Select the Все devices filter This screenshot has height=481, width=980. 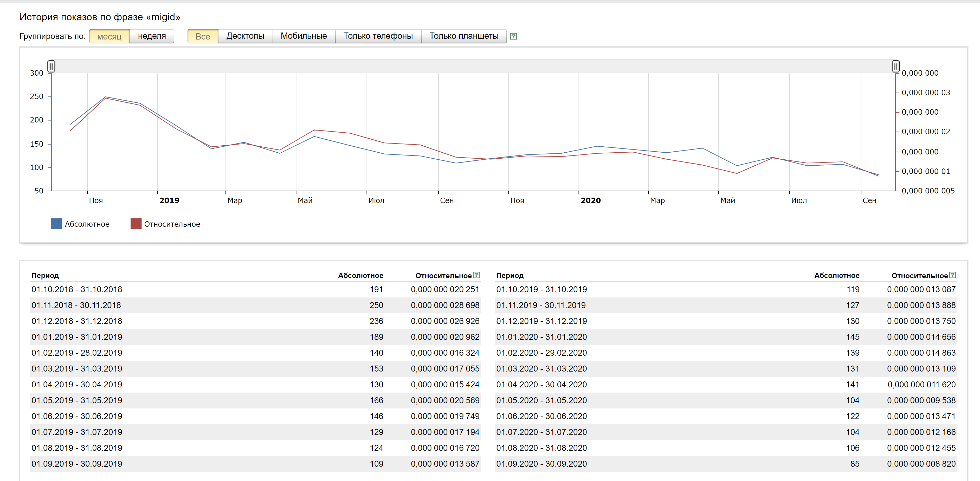pos(203,36)
